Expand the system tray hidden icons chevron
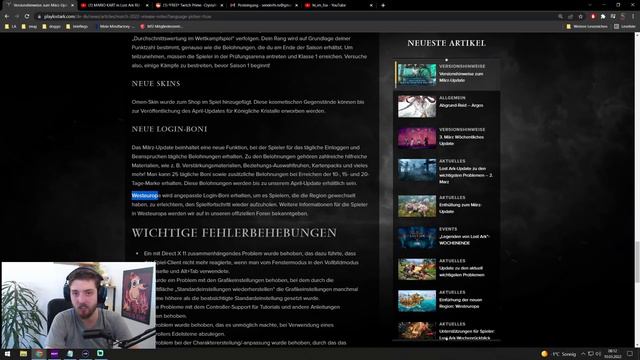 coord(583,354)
